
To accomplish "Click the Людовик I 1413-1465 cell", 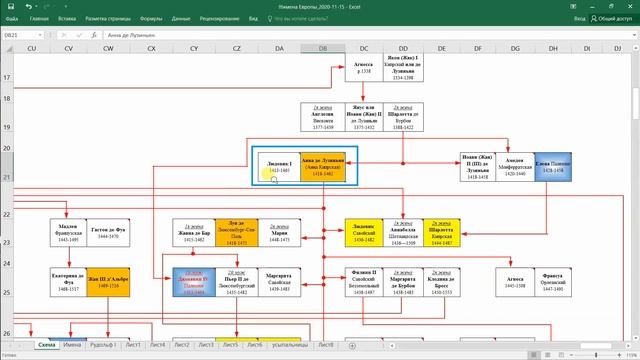I will tap(279, 167).
